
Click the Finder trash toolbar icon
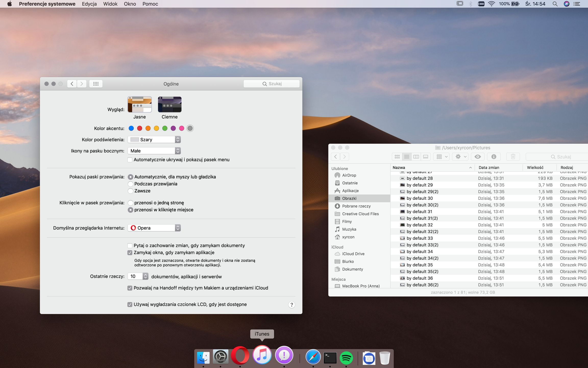(513, 157)
